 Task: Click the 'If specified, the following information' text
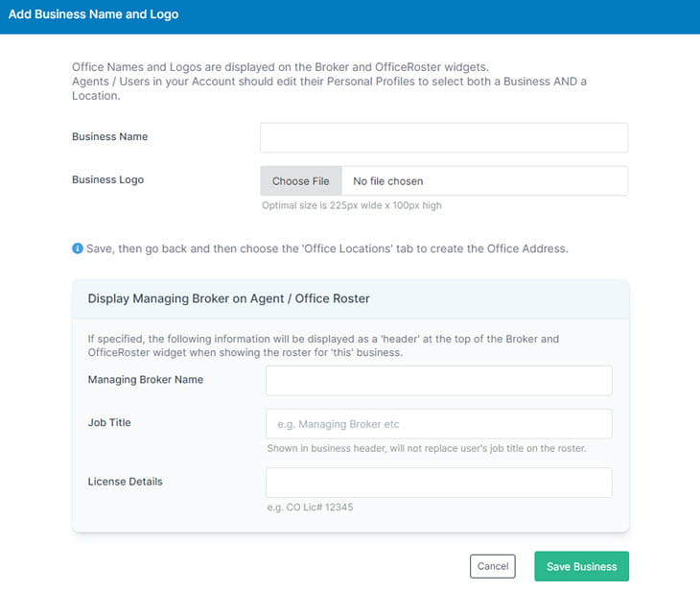click(x=323, y=345)
